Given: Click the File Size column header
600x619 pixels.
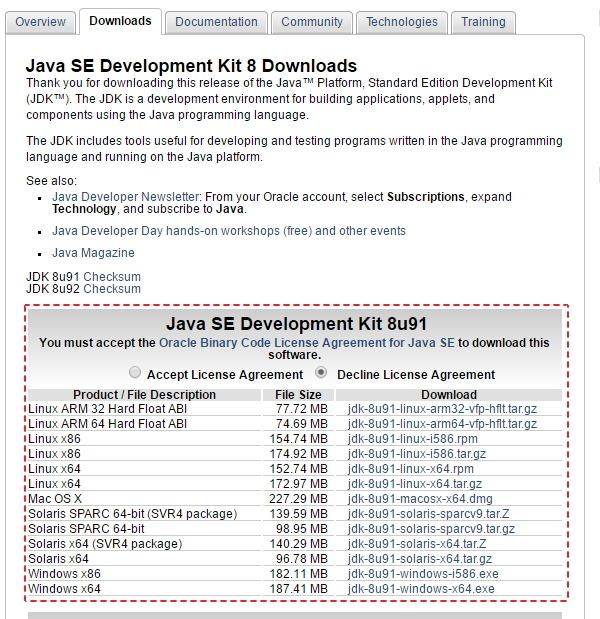Looking at the screenshot, I should click(x=298, y=394).
